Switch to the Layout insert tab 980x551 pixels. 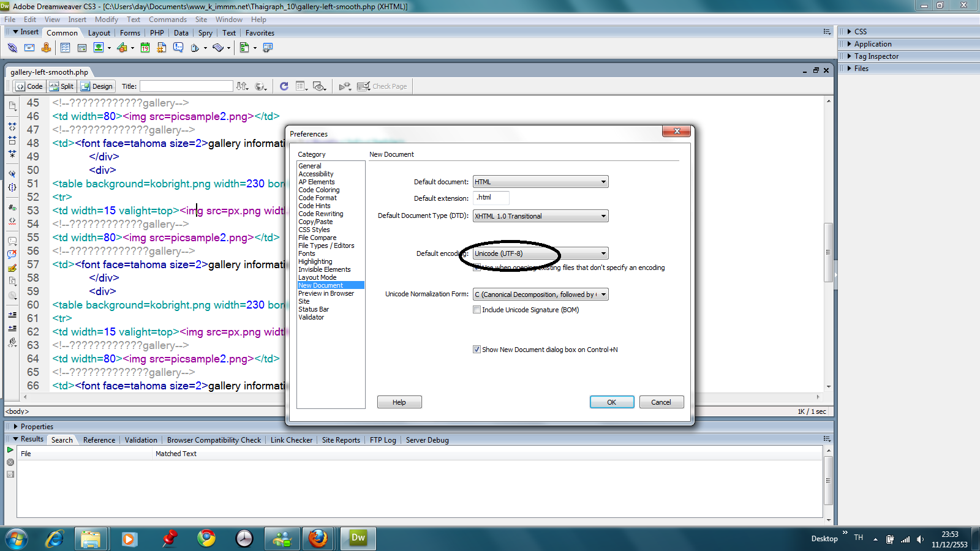coord(99,33)
